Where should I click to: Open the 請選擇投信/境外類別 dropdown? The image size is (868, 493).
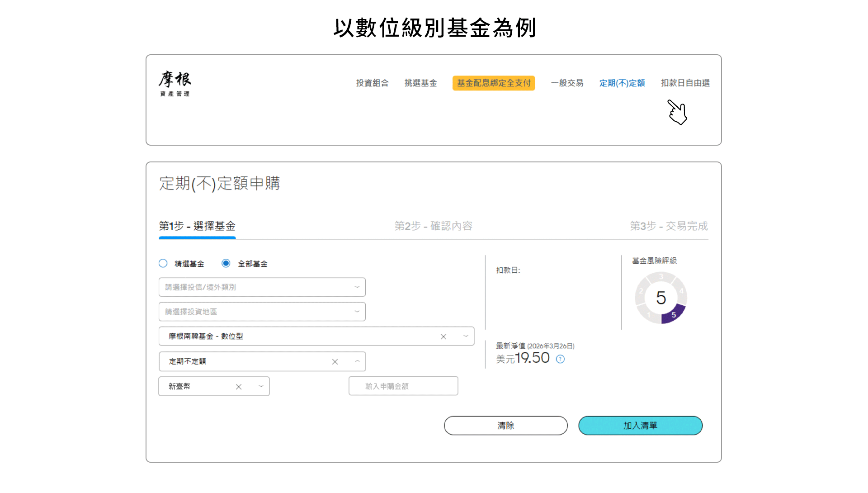[x=262, y=287]
